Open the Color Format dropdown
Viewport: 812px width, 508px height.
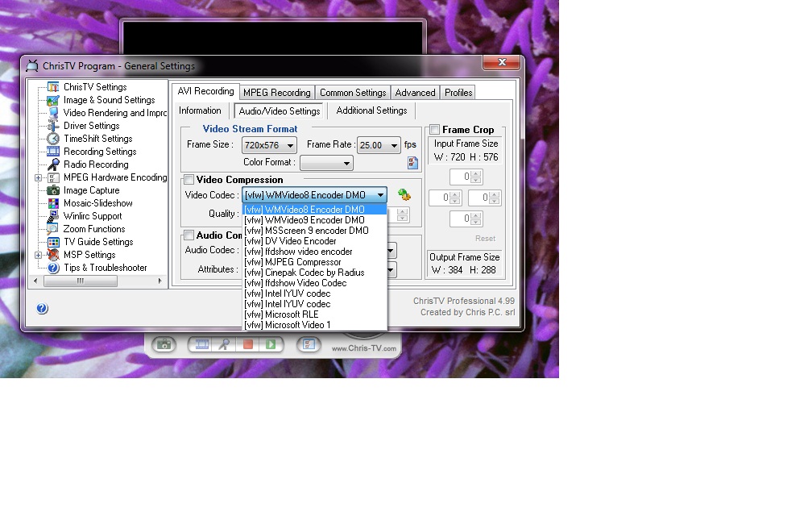coord(327,163)
